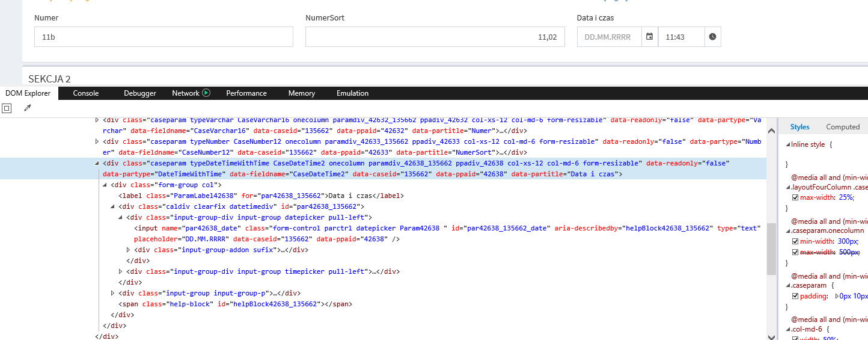868x340 pixels.
Task: Collapse the form-group col div node
Action: pos(106,185)
